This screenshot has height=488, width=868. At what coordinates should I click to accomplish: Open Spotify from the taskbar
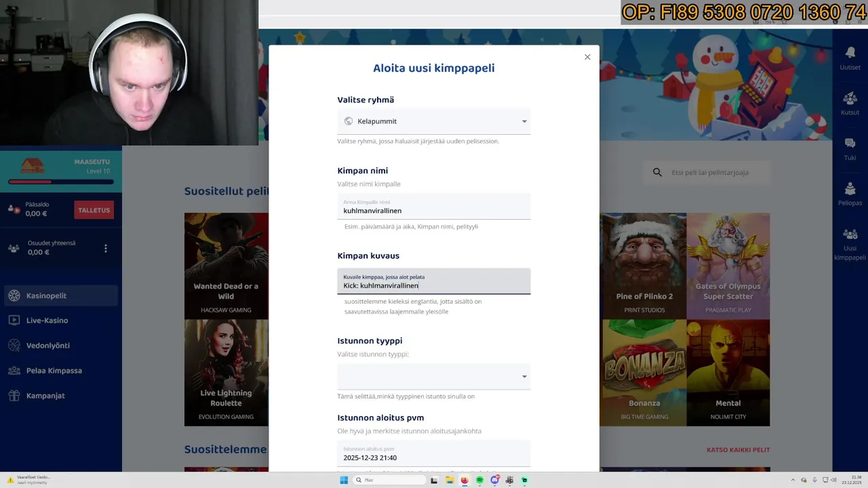(x=479, y=480)
